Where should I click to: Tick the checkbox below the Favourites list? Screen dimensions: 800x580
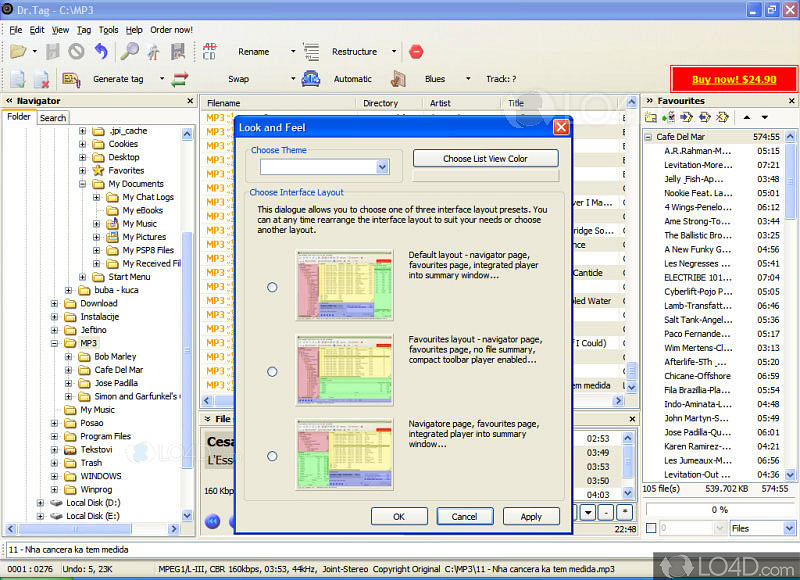pos(652,528)
